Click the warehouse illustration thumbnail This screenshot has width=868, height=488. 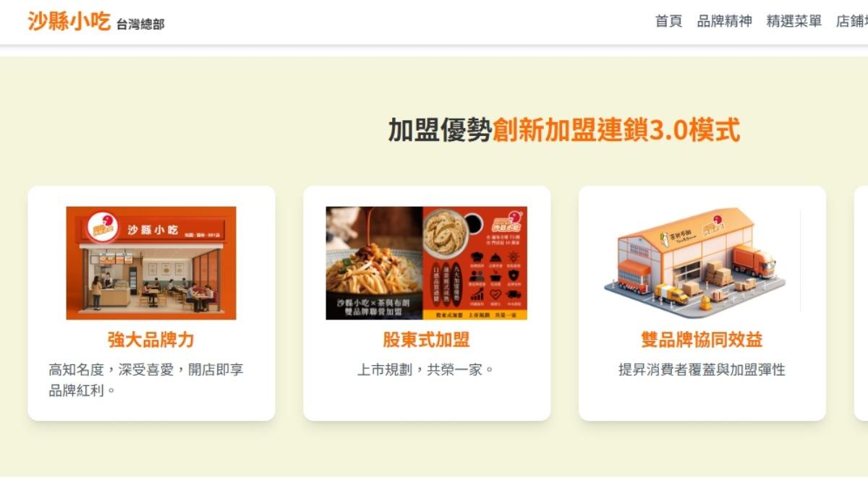tap(702, 262)
